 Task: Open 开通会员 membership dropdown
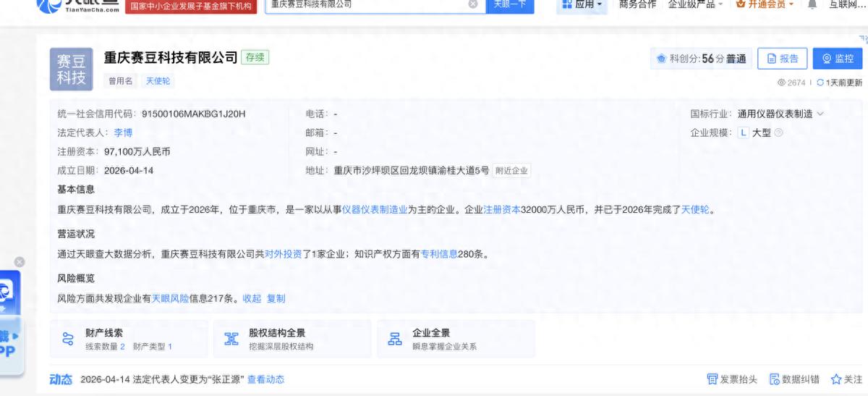[764, 4]
